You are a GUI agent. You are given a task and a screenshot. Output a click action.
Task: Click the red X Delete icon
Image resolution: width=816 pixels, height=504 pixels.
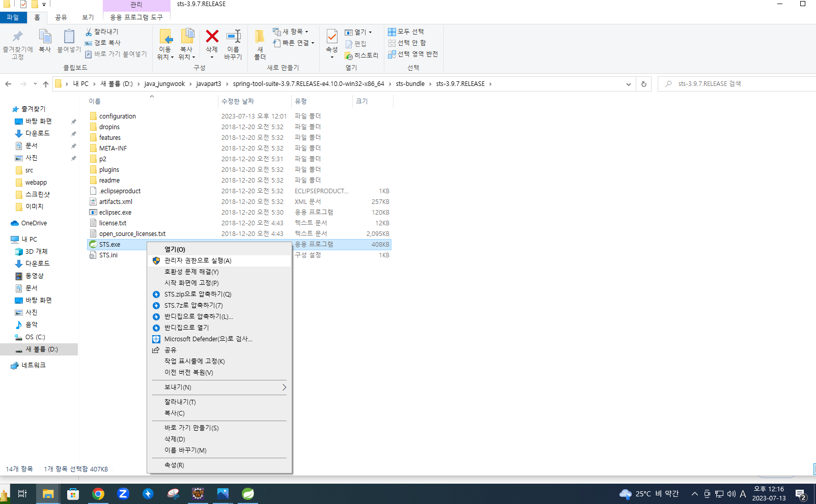point(212,36)
